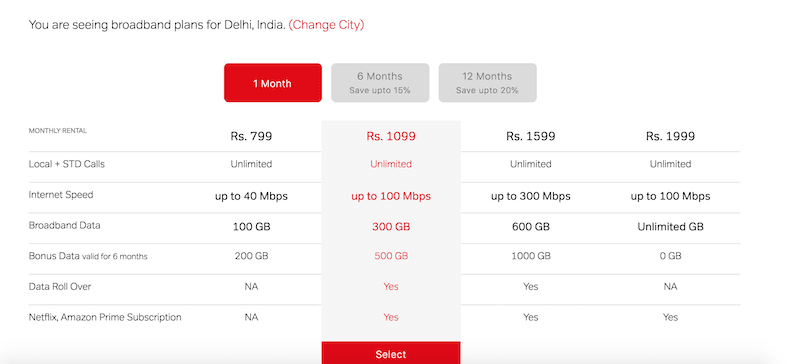The image size is (800, 364).
Task: Choose the Rs. 799 plan price
Action: [251, 136]
